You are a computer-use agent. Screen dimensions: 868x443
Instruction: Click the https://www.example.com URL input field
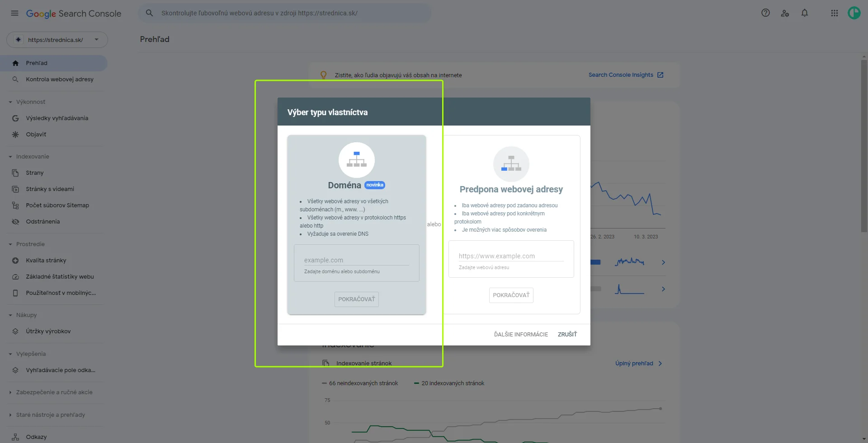coord(511,256)
